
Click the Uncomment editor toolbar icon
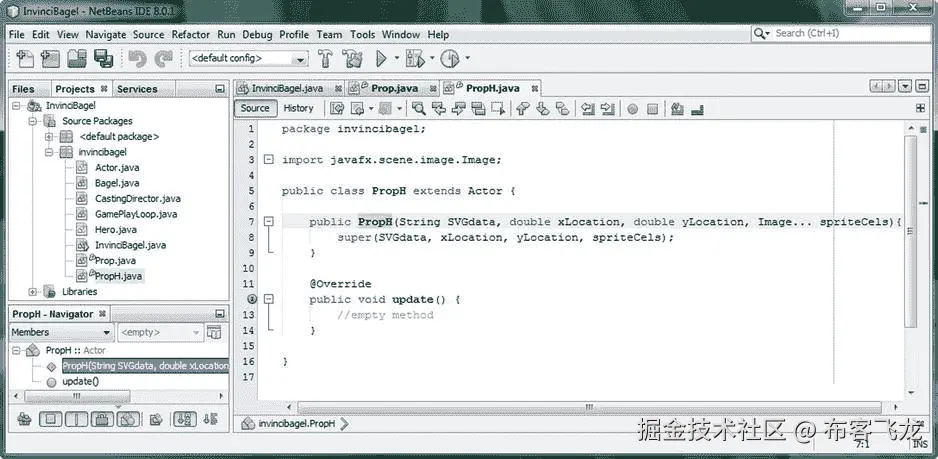tap(697, 109)
